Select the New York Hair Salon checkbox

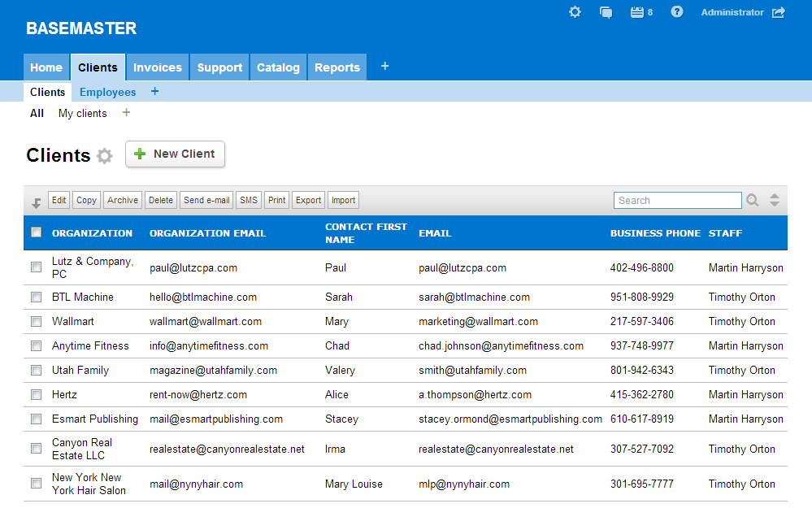click(x=37, y=484)
